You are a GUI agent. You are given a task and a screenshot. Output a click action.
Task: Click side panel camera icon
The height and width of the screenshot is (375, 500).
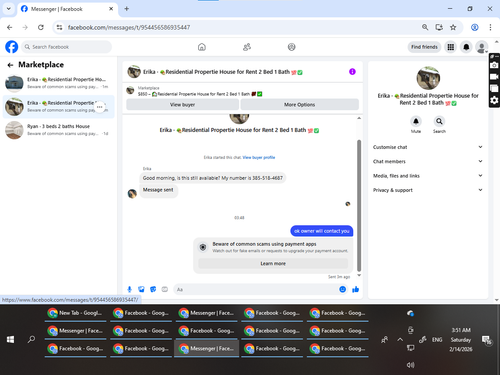pos(494,65)
